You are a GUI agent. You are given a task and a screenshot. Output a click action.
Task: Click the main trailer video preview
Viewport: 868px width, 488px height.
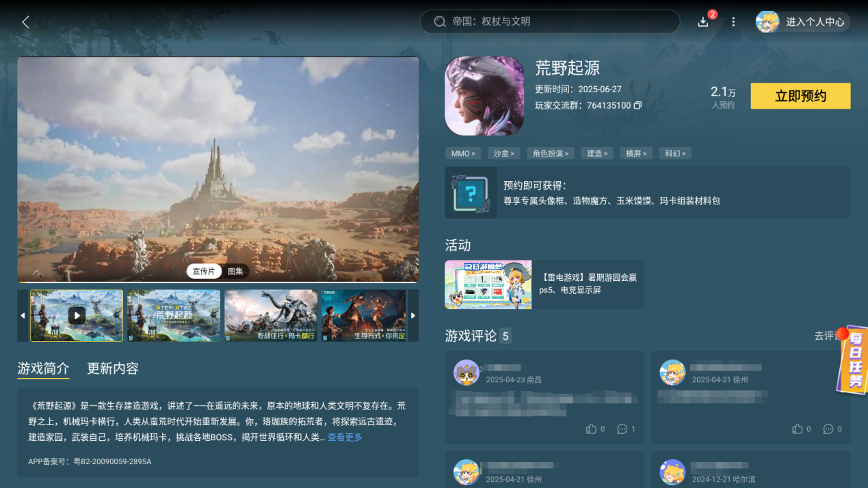coord(218,170)
